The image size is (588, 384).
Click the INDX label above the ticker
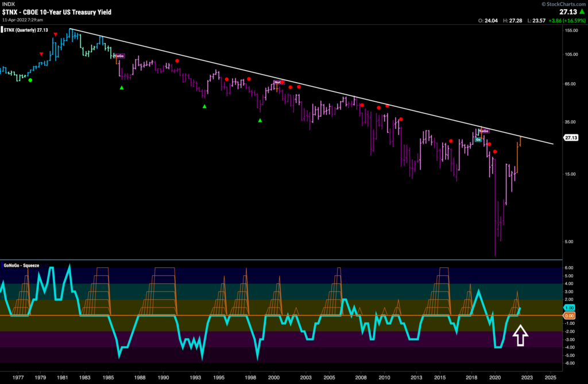[x=9, y=4]
